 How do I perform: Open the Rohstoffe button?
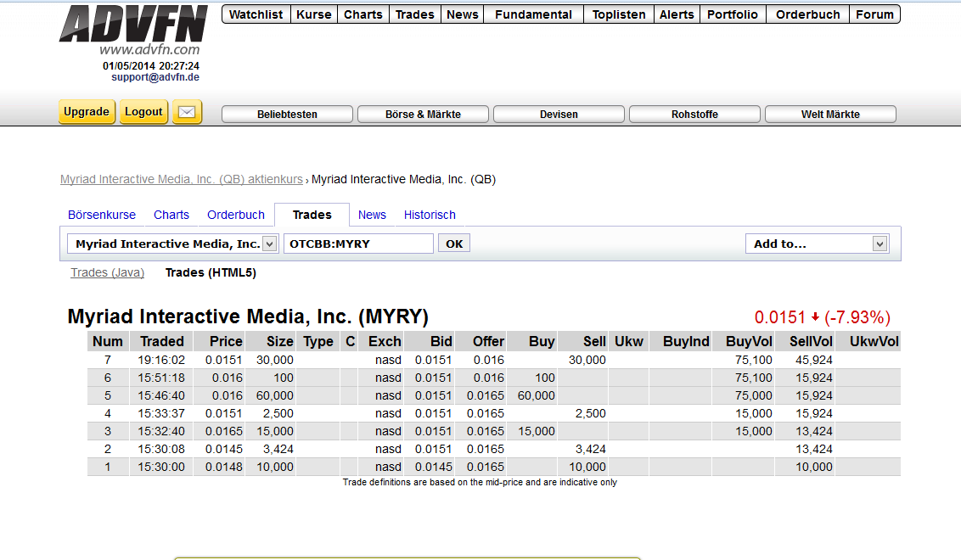tap(694, 114)
